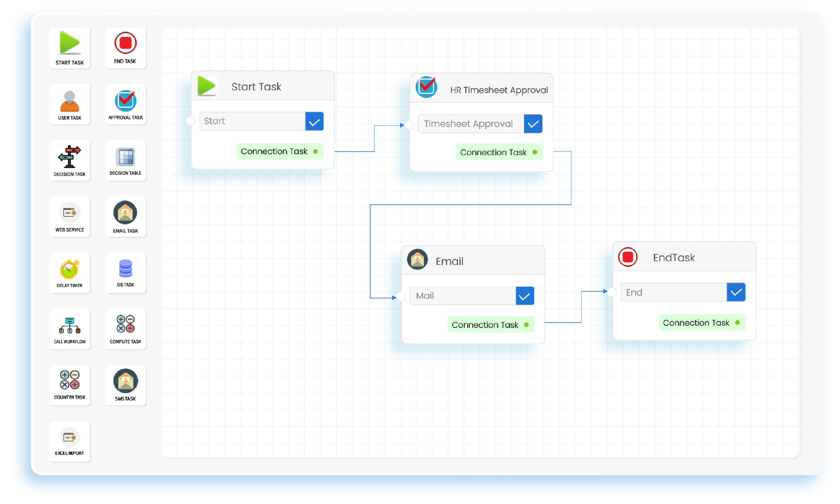Pick the User Task from the sidebar
This screenshot has width=840, height=504.
[70, 104]
